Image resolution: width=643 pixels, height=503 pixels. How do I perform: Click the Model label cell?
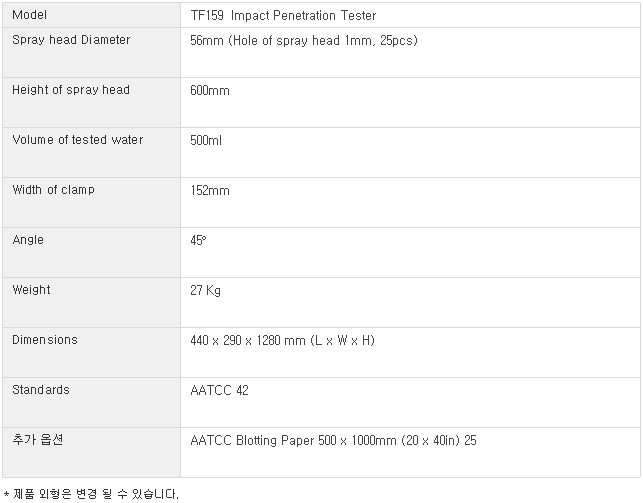29,16
